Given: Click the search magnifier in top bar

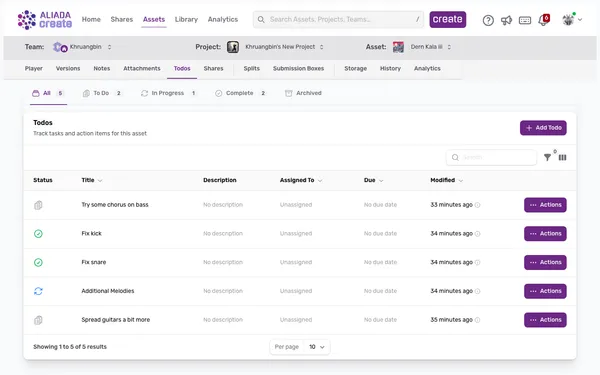Looking at the screenshot, I should 261,20.
